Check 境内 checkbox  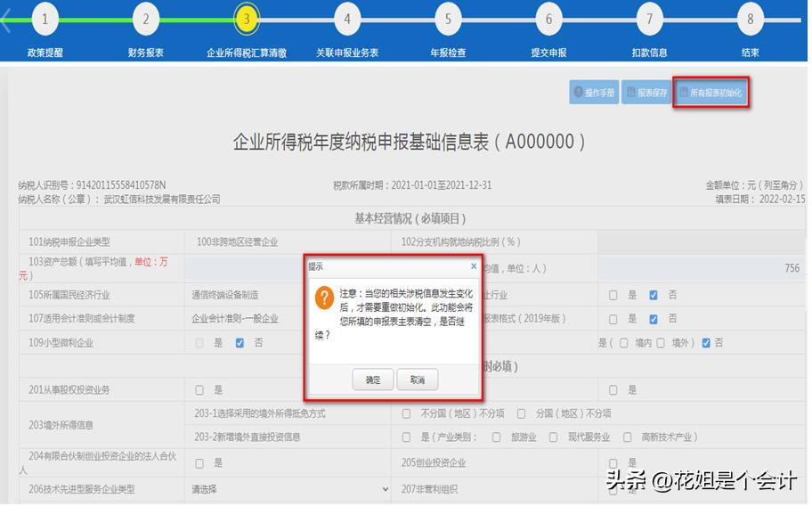tap(624, 343)
